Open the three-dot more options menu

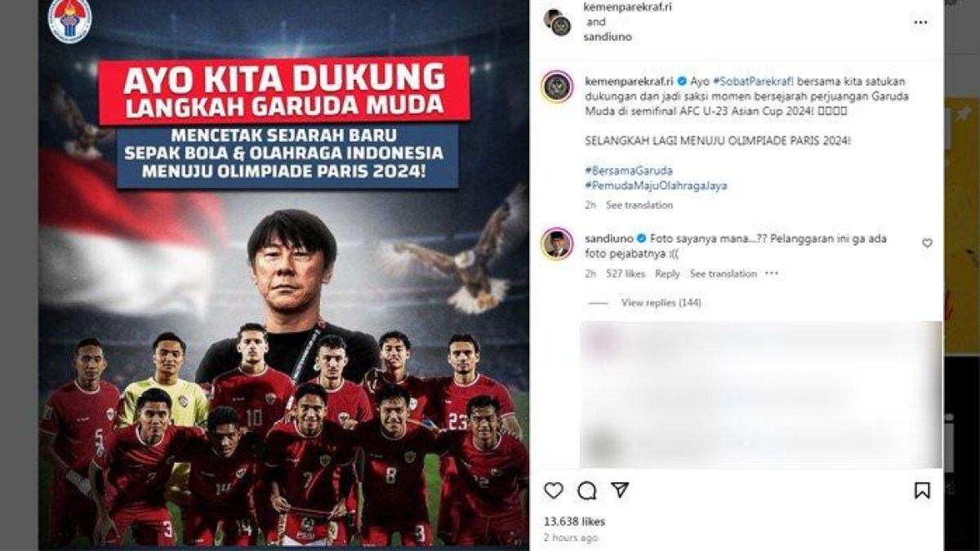[x=920, y=22]
